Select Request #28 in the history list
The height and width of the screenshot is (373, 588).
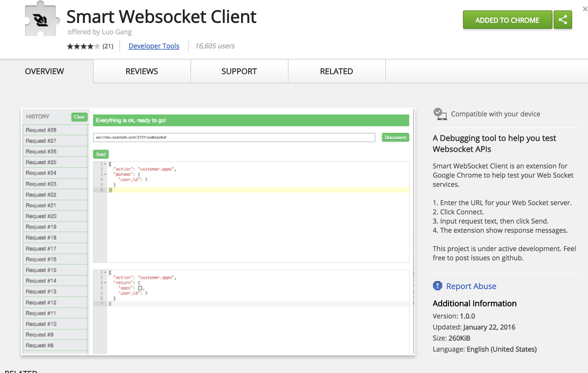pos(41,130)
